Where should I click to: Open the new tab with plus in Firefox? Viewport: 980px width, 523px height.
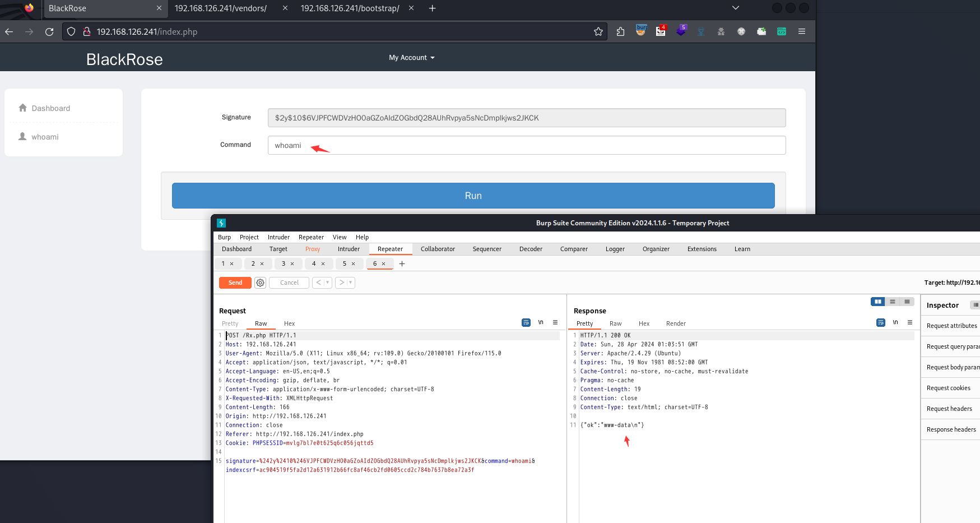pyautogui.click(x=432, y=8)
